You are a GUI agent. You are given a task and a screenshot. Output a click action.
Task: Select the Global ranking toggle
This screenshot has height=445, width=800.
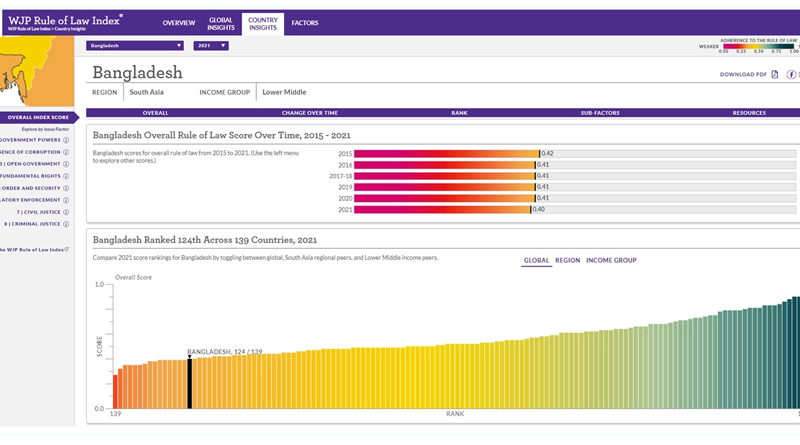(536, 260)
